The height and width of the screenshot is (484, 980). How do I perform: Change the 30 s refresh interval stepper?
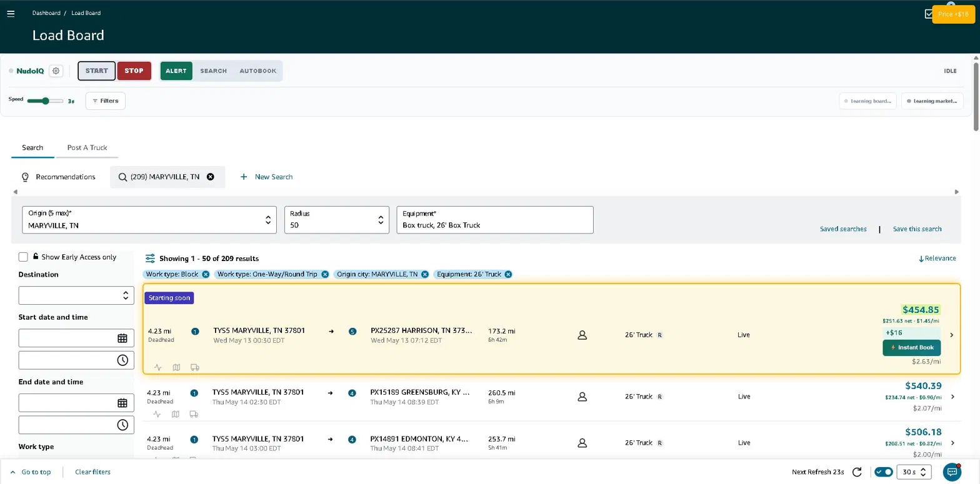(x=914, y=472)
